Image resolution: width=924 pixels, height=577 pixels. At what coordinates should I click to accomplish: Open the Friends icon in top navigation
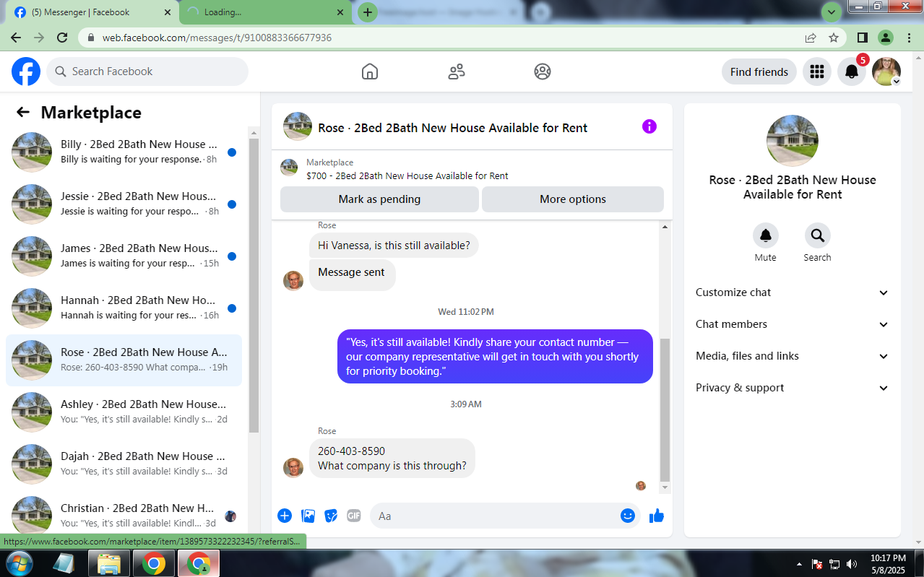pyautogui.click(x=457, y=71)
